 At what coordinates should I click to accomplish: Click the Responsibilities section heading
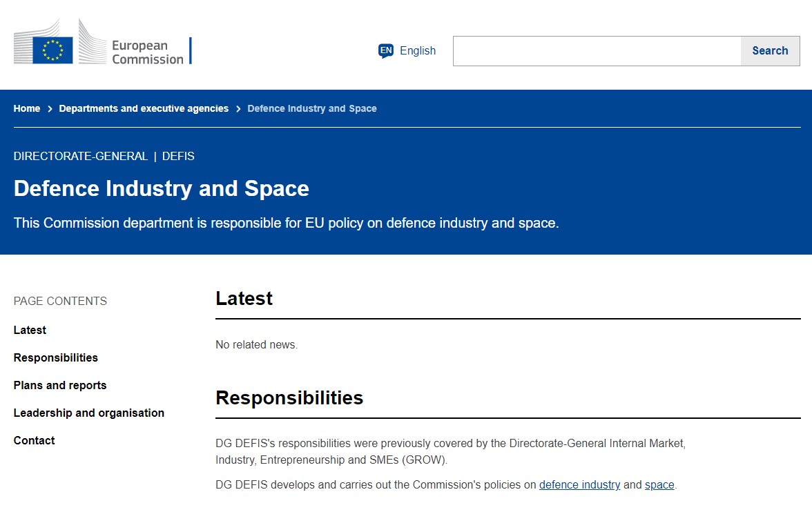(289, 397)
